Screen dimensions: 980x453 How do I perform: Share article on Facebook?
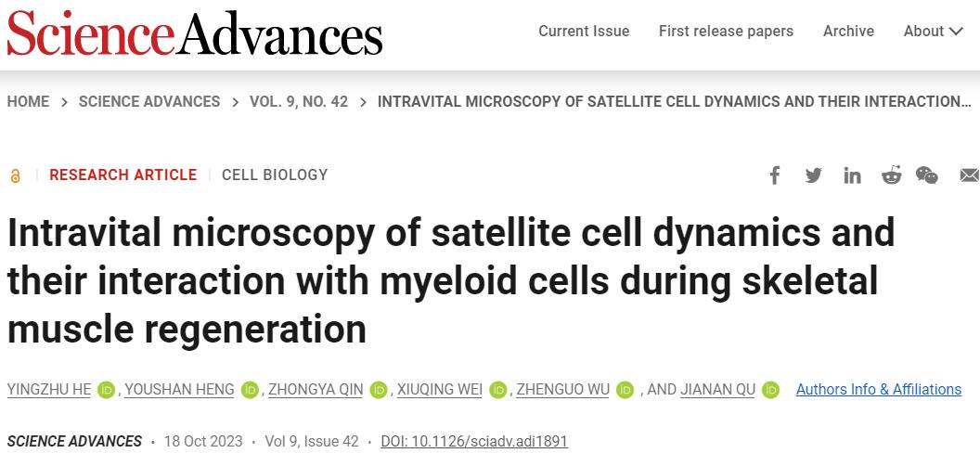(x=775, y=175)
